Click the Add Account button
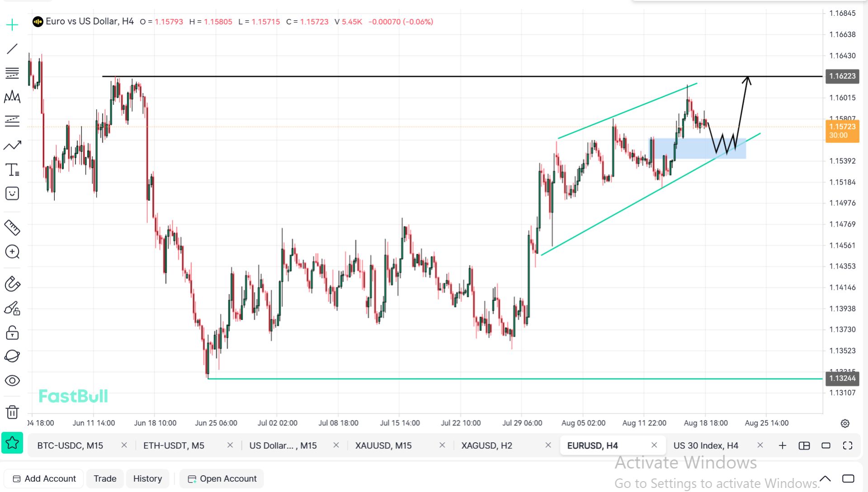The height and width of the screenshot is (492, 868). coord(44,478)
